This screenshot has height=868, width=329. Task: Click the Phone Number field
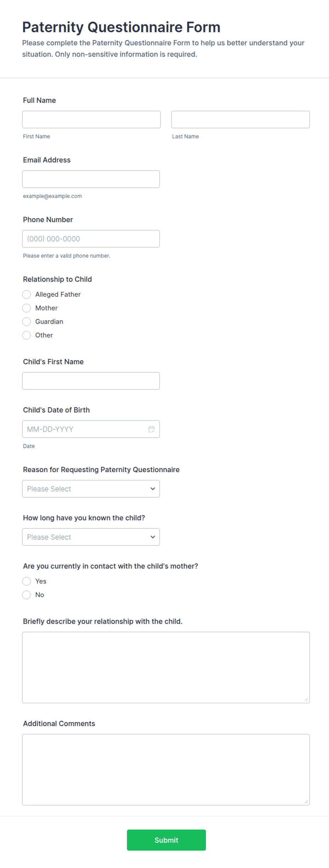(x=91, y=239)
